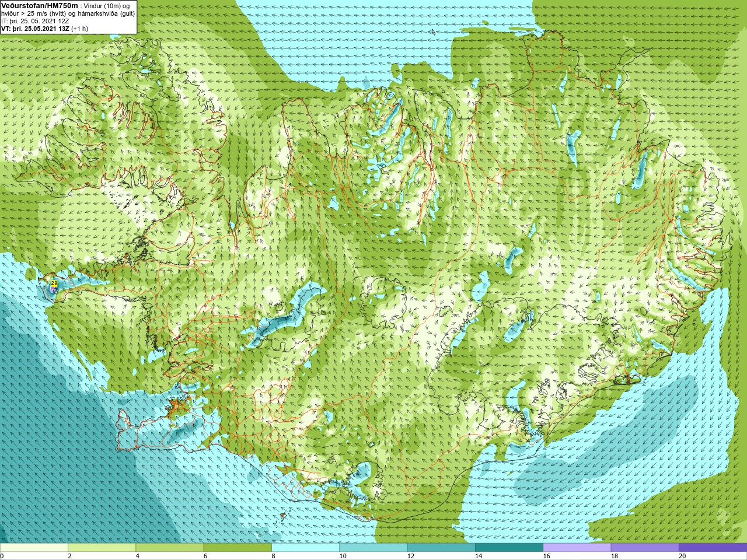Click the "VT: þri. 25.05.2021 13Z (+1 h)" line
Image resolution: width=747 pixels, height=560 pixels.
point(45,28)
